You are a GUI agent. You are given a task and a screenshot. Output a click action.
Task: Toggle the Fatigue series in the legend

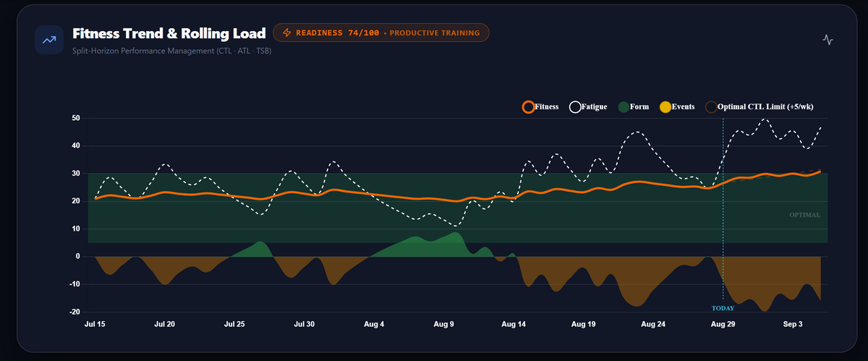click(x=588, y=107)
